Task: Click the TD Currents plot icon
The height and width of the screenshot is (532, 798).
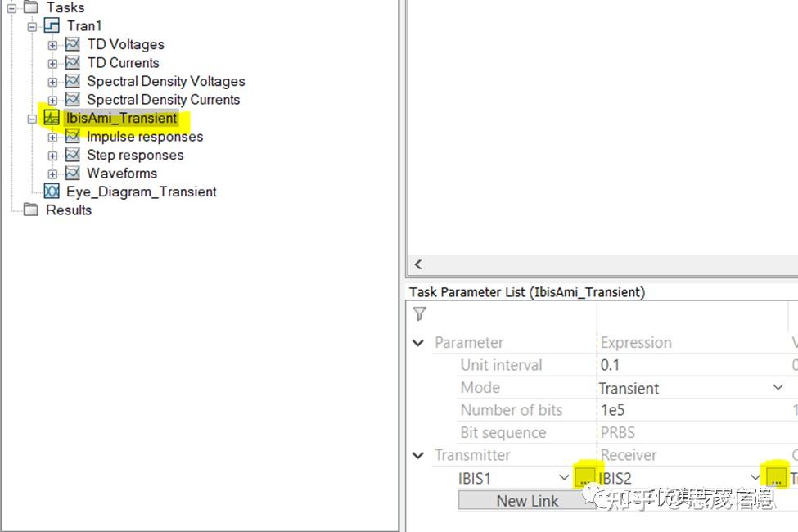Action: tap(73, 63)
